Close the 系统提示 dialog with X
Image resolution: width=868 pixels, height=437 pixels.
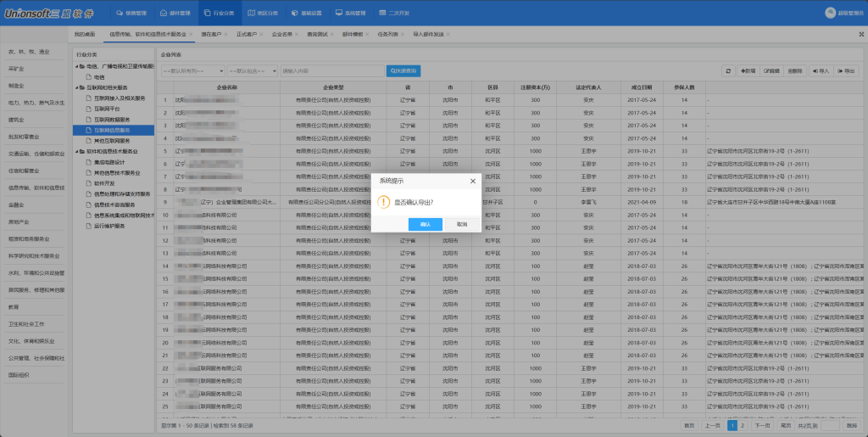click(473, 181)
